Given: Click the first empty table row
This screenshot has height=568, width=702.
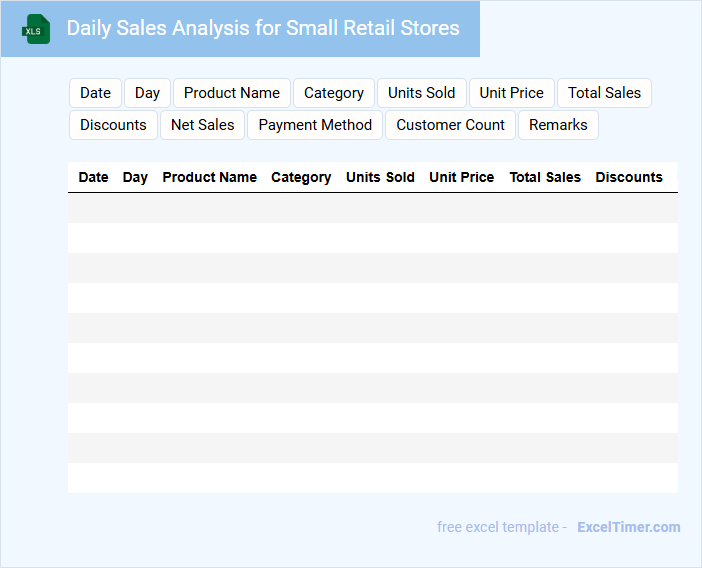Looking at the screenshot, I should coord(372,208).
